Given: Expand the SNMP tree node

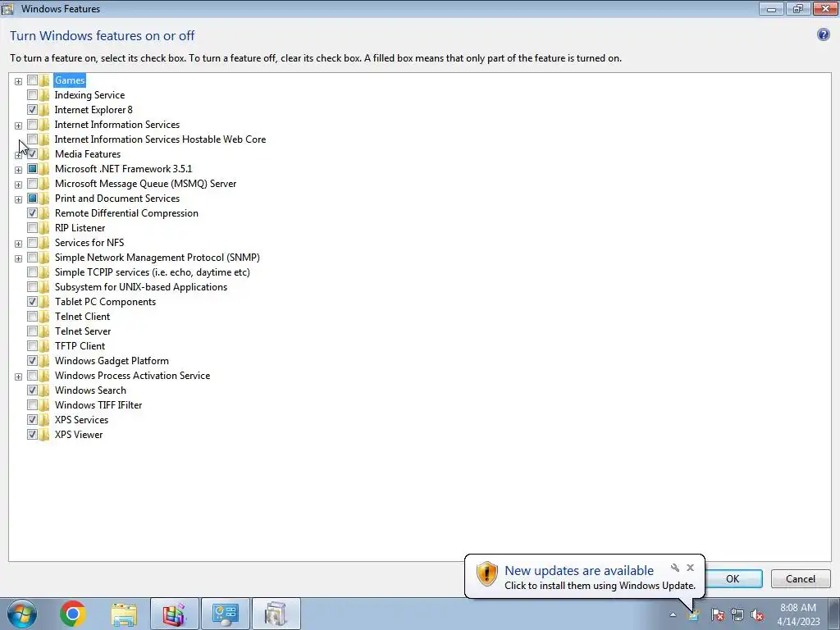Looking at the screenshot, I should coord(18,258).
